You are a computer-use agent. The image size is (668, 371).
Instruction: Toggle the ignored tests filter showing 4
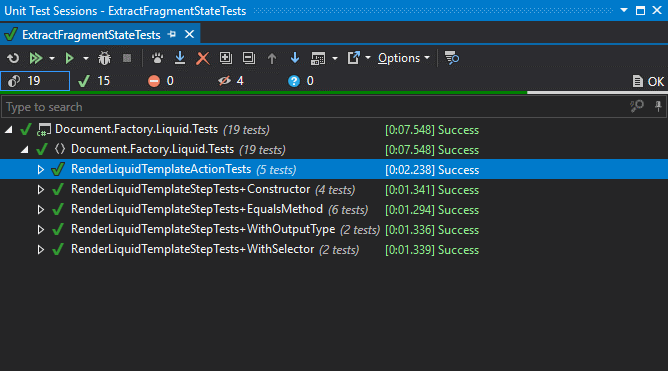[230, 81]
